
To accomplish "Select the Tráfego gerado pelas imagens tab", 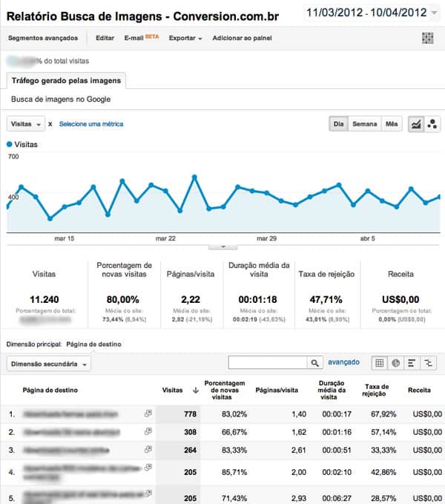I will click(x=66, y=80).
